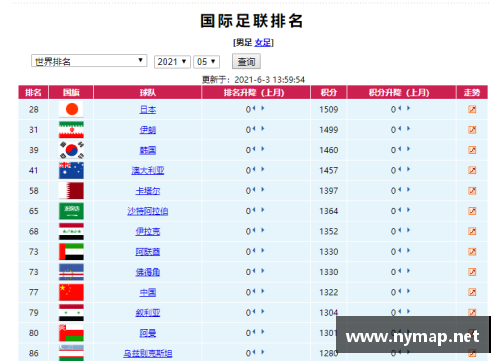Image resolution: width=500 pixels, height=362 pixels.
Task: Click the update timestamp 2021-6-3 13:59:54
Action: (269, 80)
